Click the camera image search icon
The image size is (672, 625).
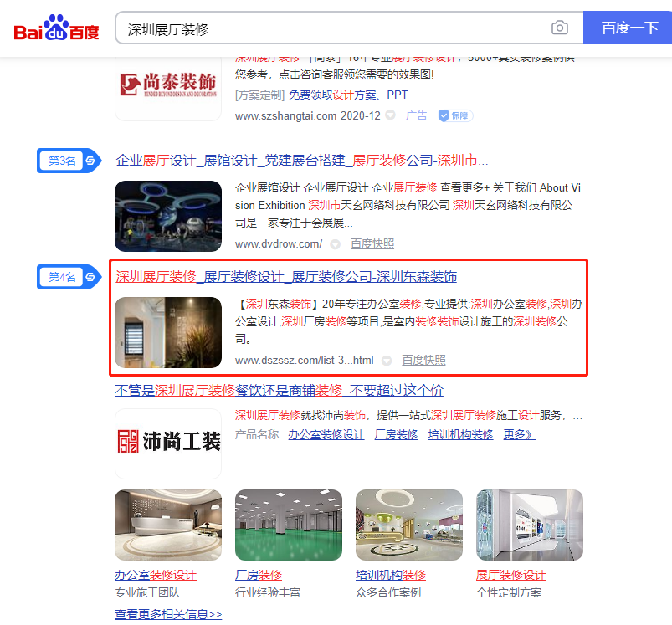click(559, 28)
